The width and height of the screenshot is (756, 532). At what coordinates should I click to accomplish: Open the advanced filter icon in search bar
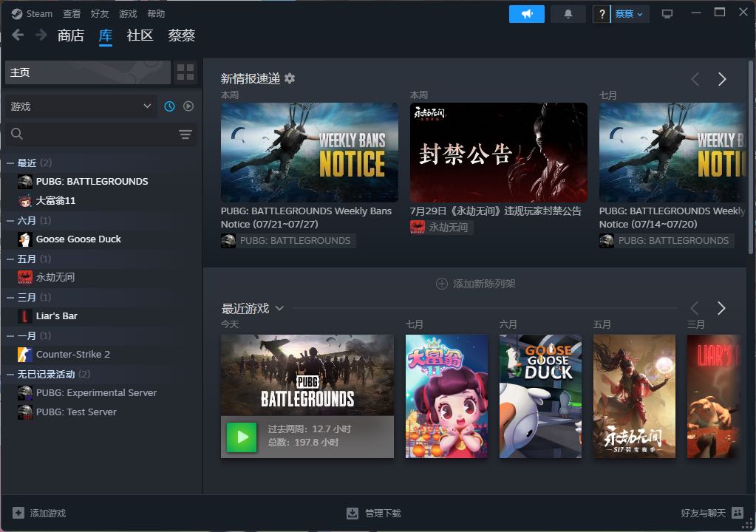coord(185,134)
